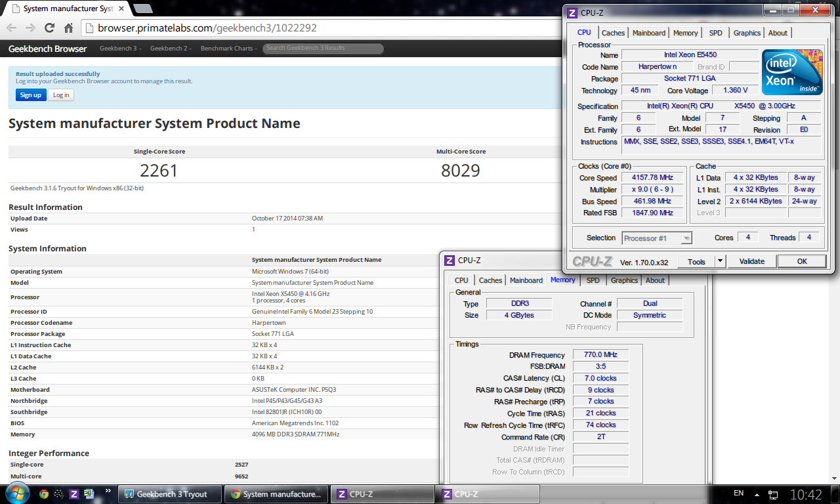The image size is (840, 504).
Task: Click Bus Speed value 461.98 MHz
Action: [653, 201]
